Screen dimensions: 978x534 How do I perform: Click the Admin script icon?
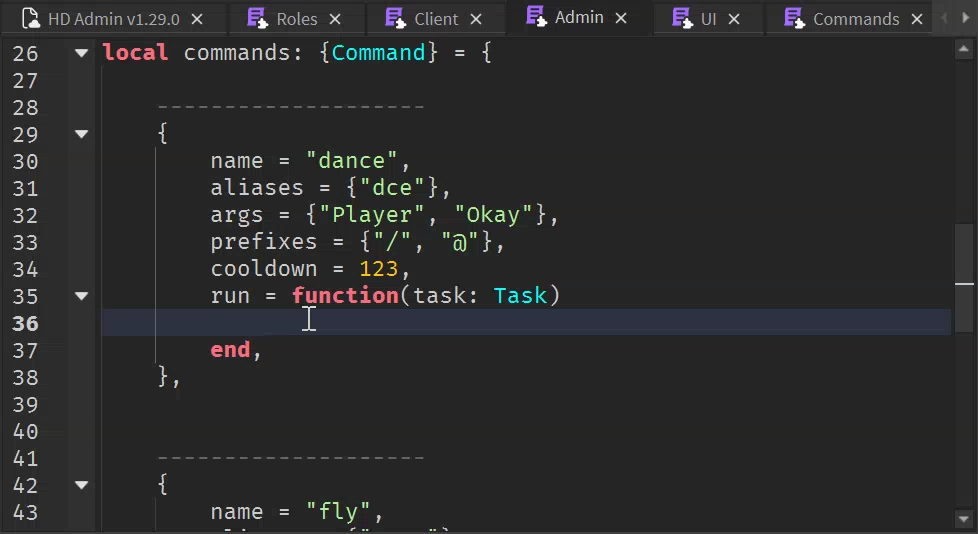(536, 16)
